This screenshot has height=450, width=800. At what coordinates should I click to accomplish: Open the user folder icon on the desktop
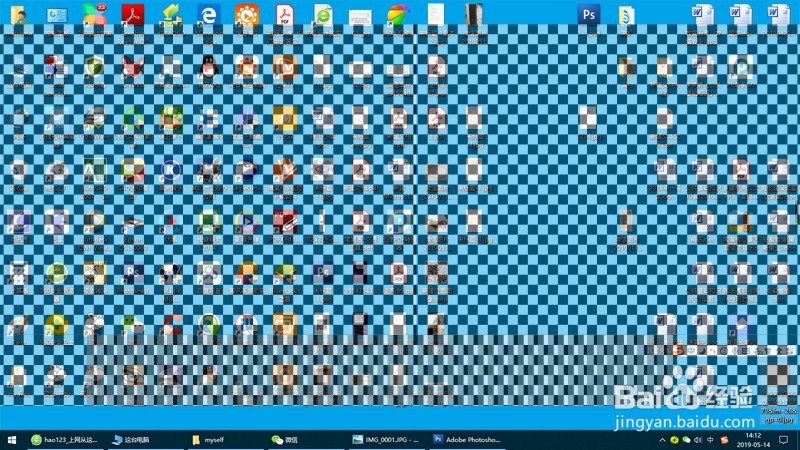[19, 15]
